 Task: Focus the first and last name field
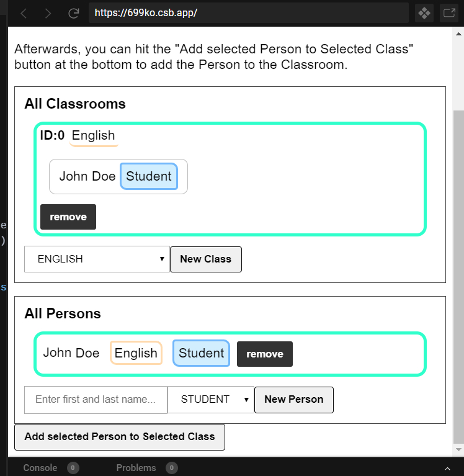tap(96, 400)
